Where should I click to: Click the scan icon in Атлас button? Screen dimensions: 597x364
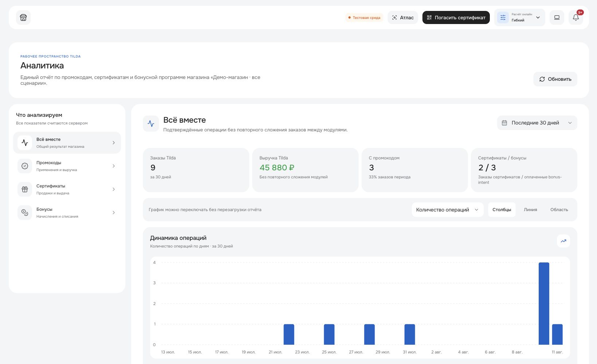click(395, 17)
